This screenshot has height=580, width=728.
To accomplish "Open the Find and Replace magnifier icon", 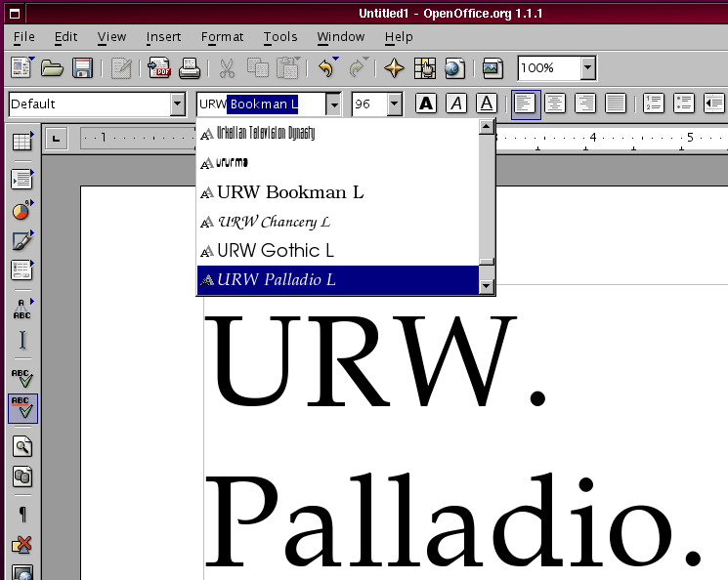I will pos(22,447).
